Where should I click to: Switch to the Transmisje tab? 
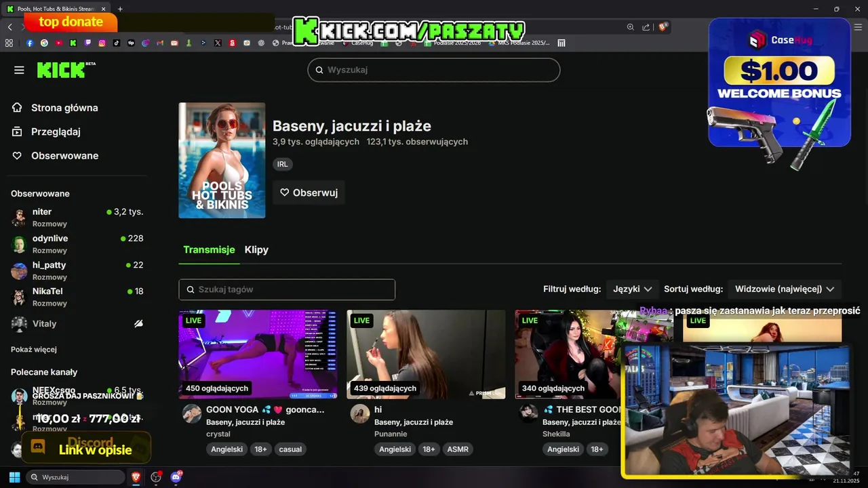209,250
